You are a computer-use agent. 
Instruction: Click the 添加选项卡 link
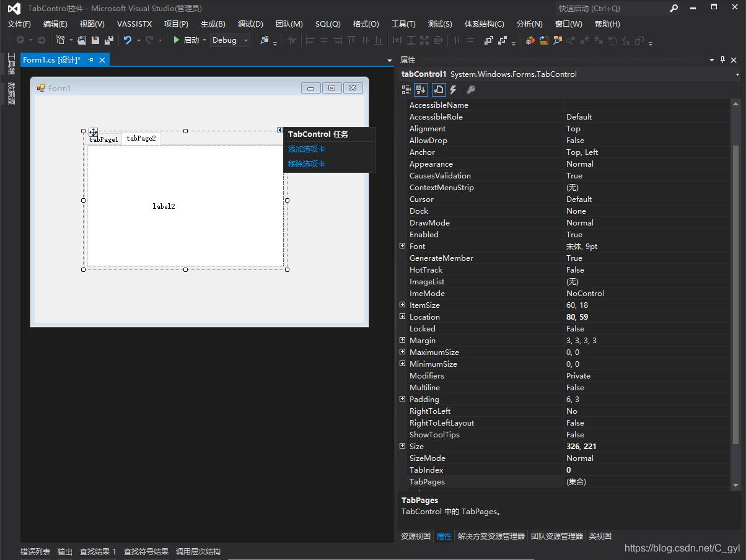click(307, 149)
